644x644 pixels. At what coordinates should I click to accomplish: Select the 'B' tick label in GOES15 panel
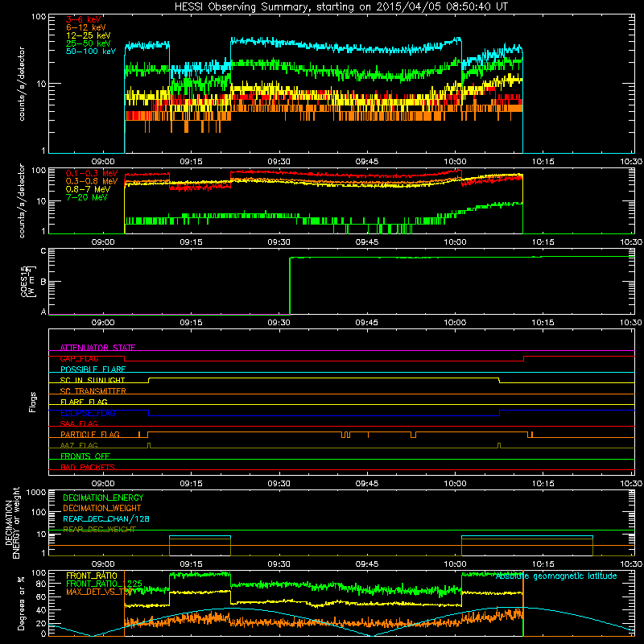43,282
